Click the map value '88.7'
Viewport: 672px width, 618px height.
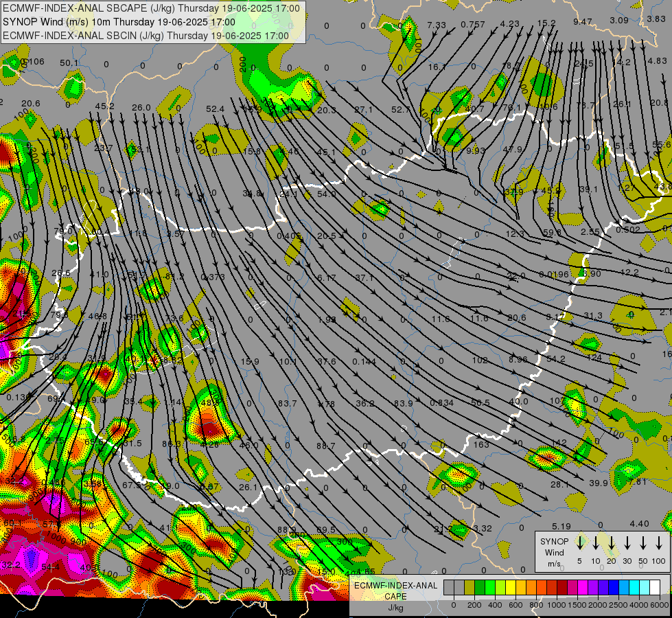click(x=326, y=446)
